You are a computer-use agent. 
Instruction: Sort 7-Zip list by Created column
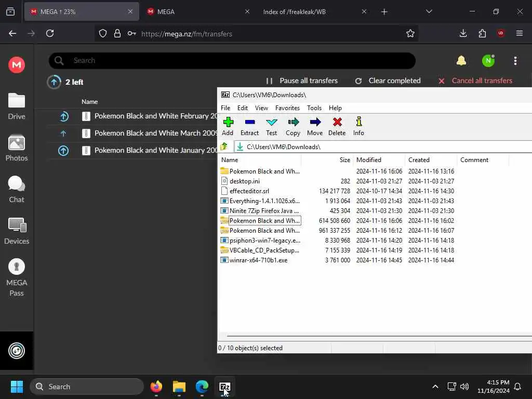(431, 160)
